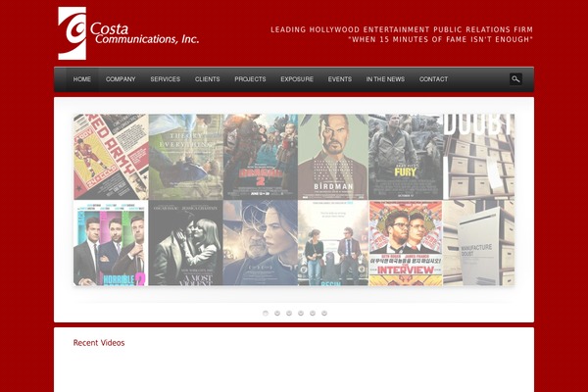This screenshot has width=588, height=392.
Task: Select the fourth slider pagination dot
Action: click(301, 314)
